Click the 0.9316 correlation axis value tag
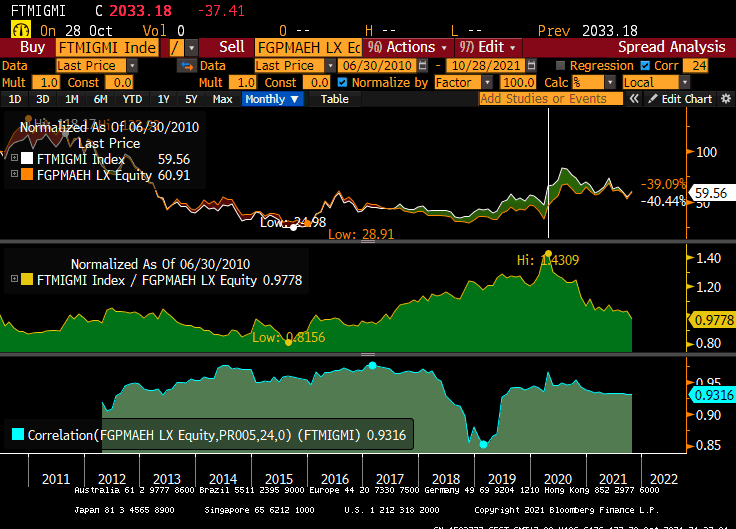 [712, 395]
